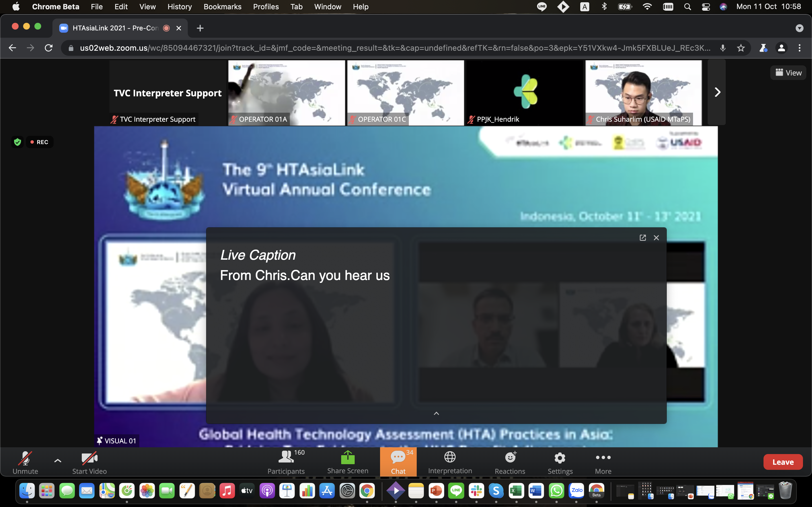Click the red Leave button
Screen dimensions: 812x507
pyautogui.click(x=782, y=462)
